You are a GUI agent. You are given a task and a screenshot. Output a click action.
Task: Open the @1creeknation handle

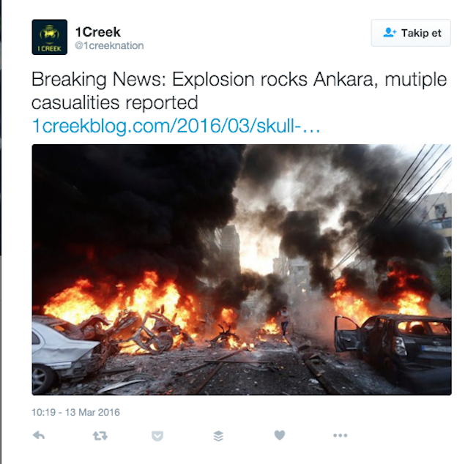[109, 45]
